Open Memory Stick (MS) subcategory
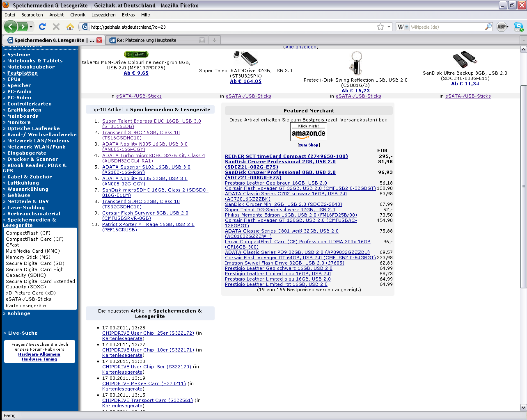This screenshot has height=420, width=527. pos(28,257)
